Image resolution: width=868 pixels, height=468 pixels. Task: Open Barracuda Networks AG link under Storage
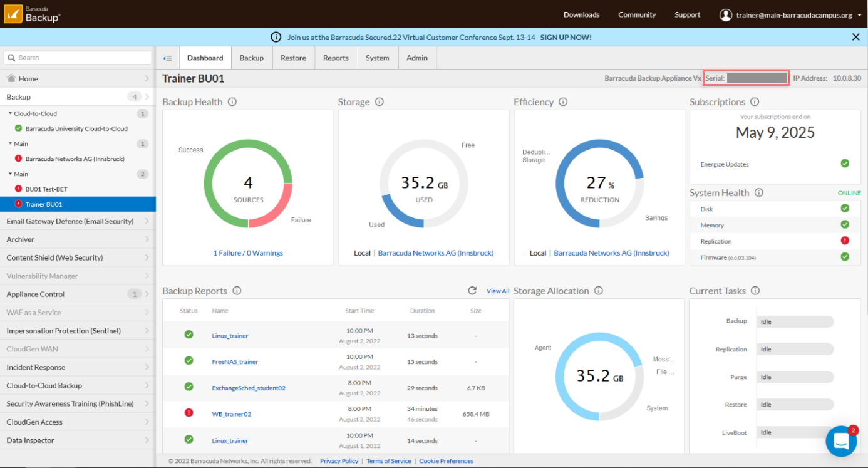436,253
